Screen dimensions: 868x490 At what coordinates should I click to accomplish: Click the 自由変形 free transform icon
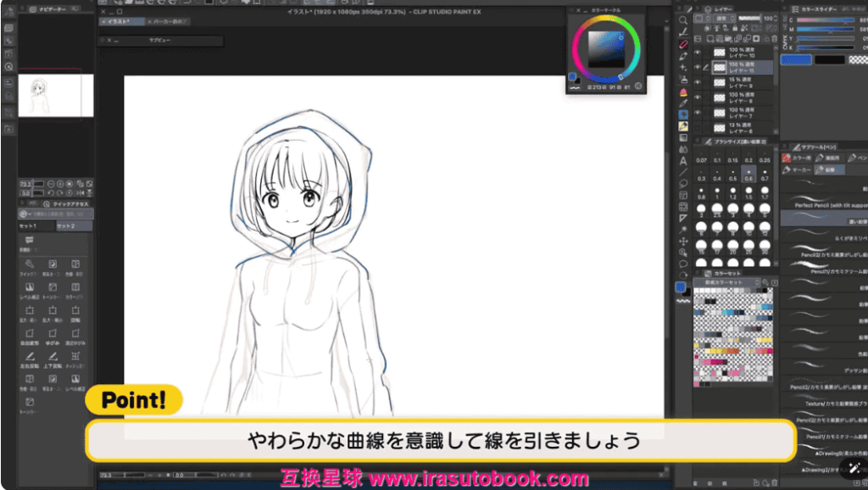[x=30, y=334]
